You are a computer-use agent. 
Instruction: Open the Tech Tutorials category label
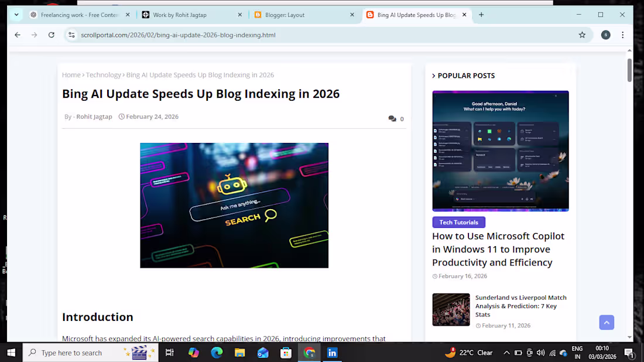[x=459, y=222]
